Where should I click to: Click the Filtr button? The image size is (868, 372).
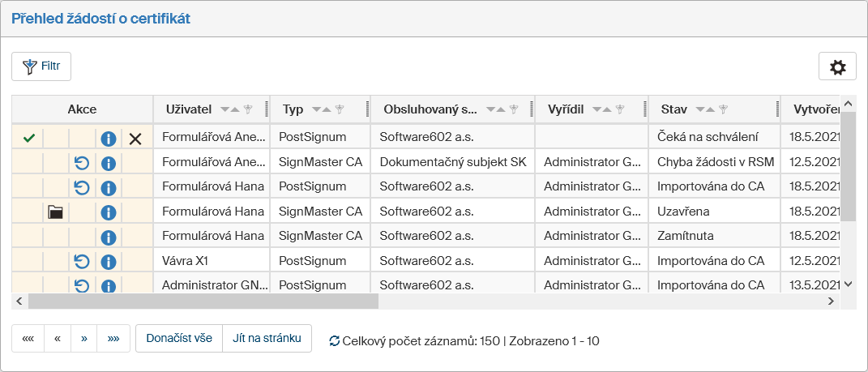click(41, 66)
